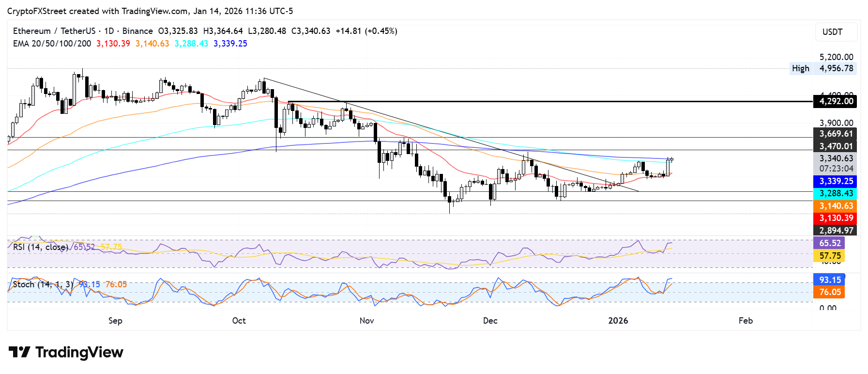Image resolution: width=868 pixels, height=374 pixels.
Task: Click the cyan 3,288.43 EMA price tag
Action: (836, 193)
